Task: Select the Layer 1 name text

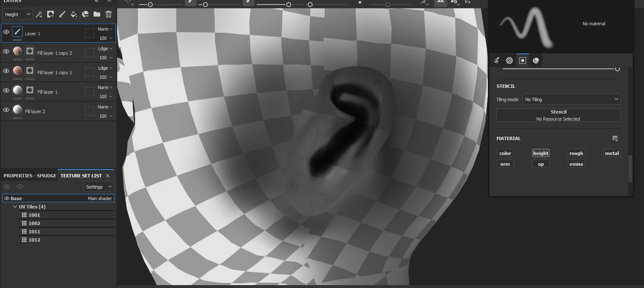Action: 32,34
